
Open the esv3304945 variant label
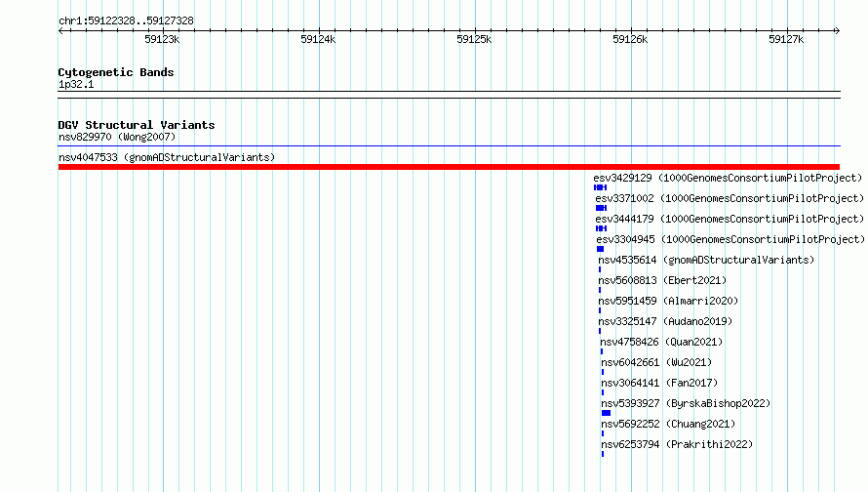730,239
